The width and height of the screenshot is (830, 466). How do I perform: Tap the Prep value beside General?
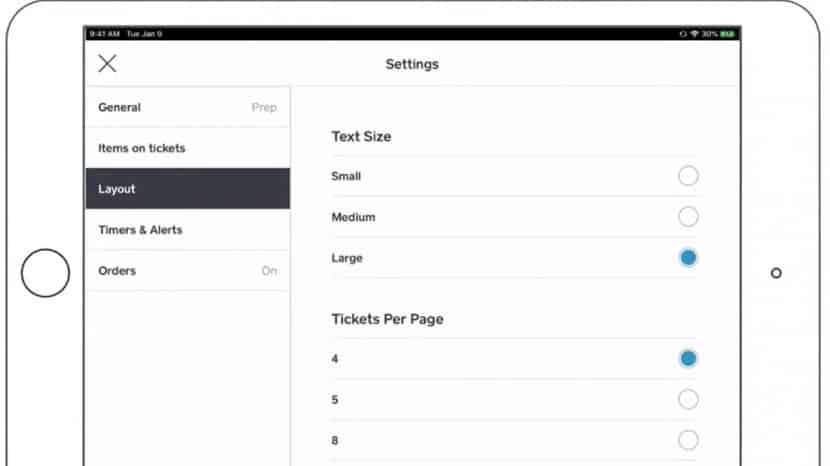264,107
